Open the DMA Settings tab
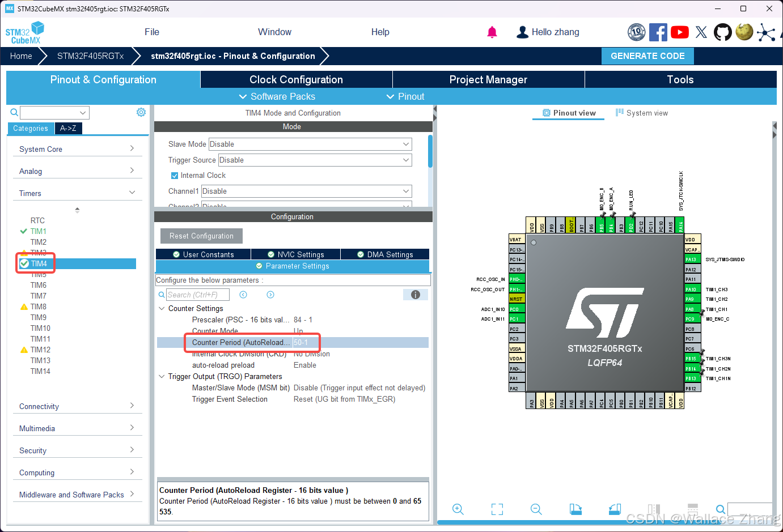Image resolution: width=783 pixels, height=532 pixels. (x=385, y=254)
